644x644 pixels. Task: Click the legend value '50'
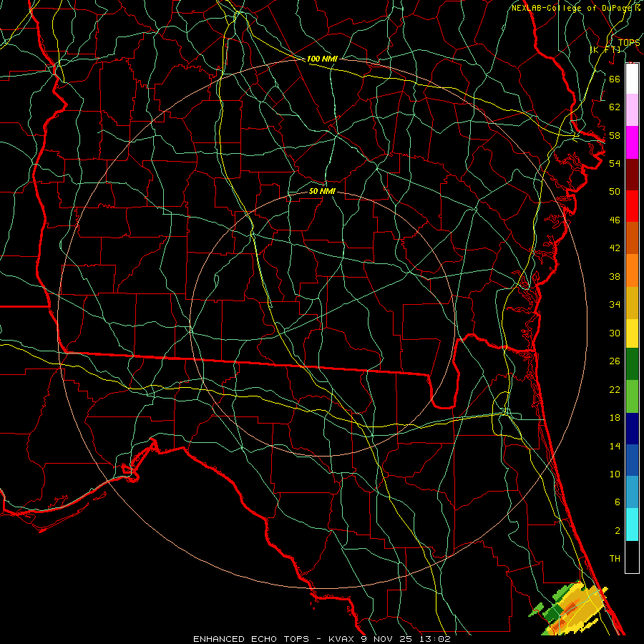click(x=615, y=191)
